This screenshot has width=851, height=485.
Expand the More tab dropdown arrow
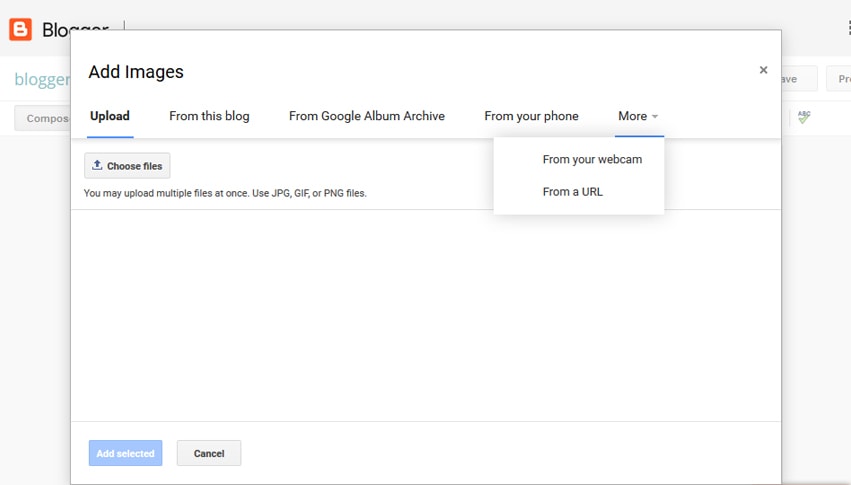pos(655,117)
